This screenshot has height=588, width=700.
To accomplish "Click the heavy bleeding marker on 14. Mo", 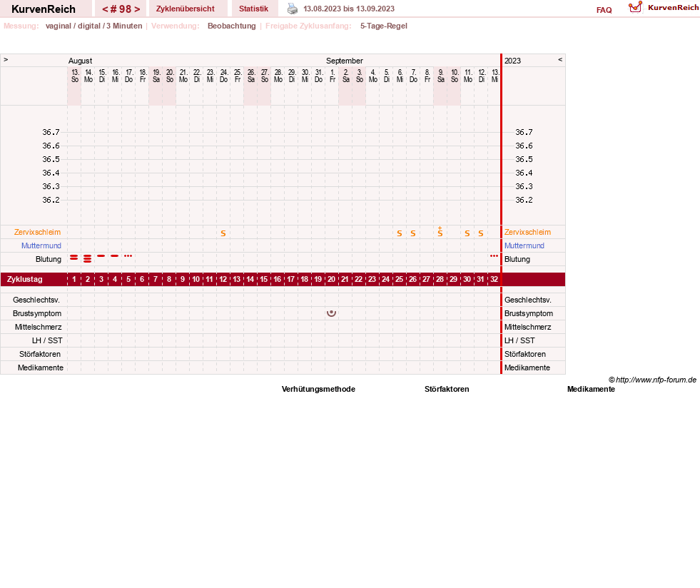I will click(x=88, y=258).
